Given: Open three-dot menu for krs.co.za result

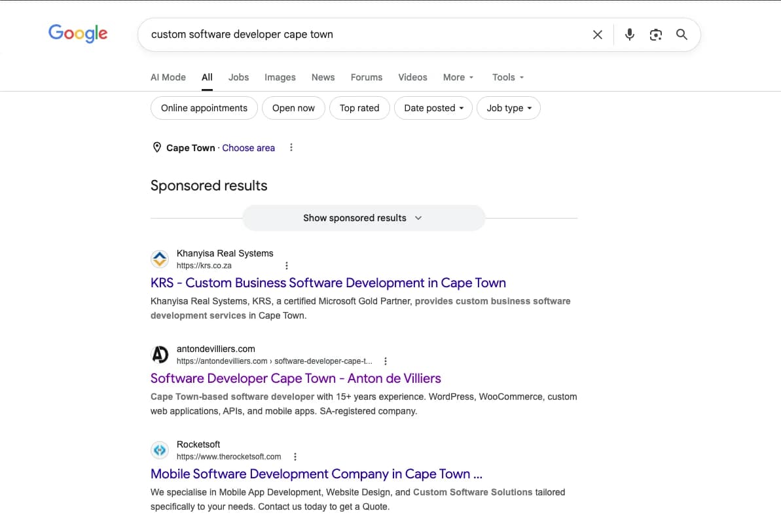Looking at the screenshot, I should (286, 266).
